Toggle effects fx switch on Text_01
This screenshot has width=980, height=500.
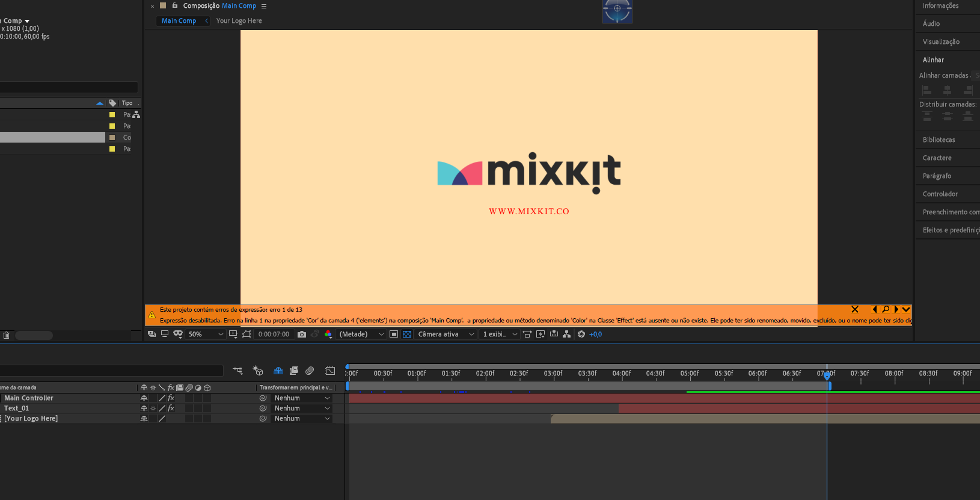point(171,409)
